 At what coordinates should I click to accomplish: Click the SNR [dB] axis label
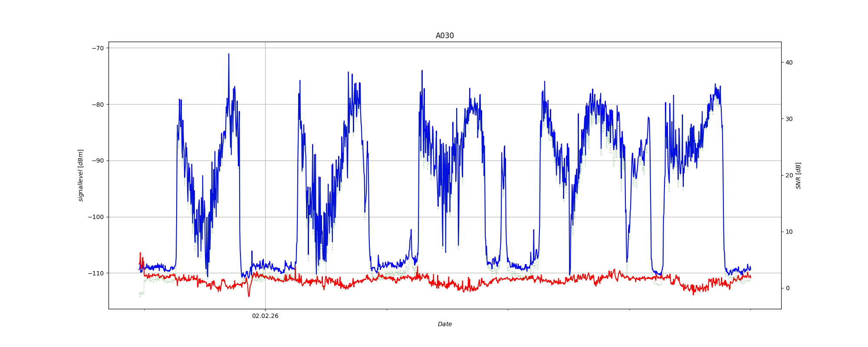pos(798,175)
